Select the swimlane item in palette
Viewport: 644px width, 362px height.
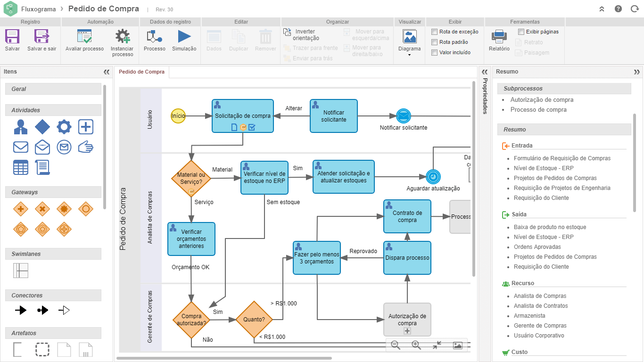coord(20,271)
